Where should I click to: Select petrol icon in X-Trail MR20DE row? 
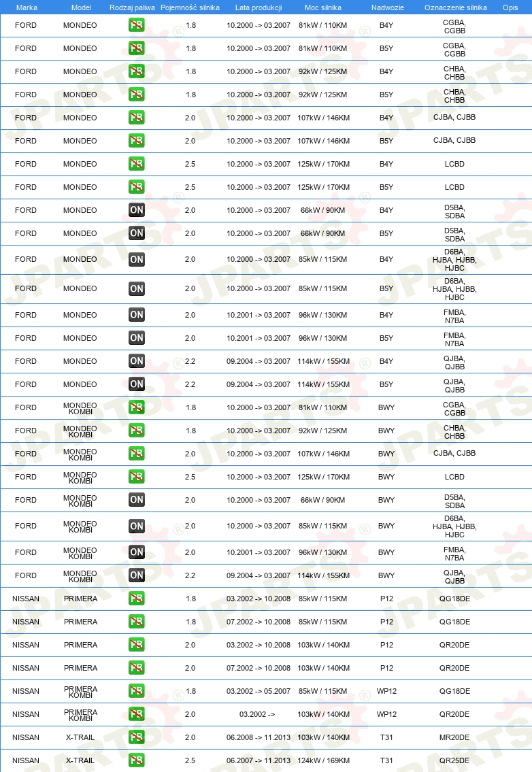click(x=137, y=737)
